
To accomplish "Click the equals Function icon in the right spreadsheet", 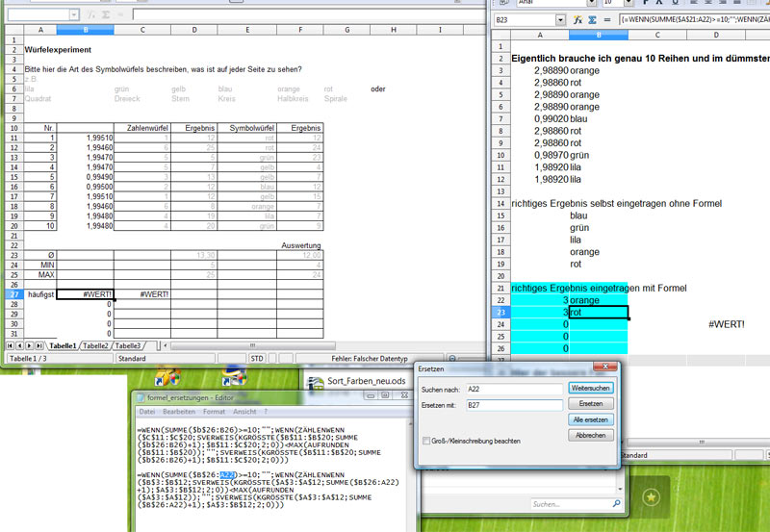I will click(x=607, y=19).
